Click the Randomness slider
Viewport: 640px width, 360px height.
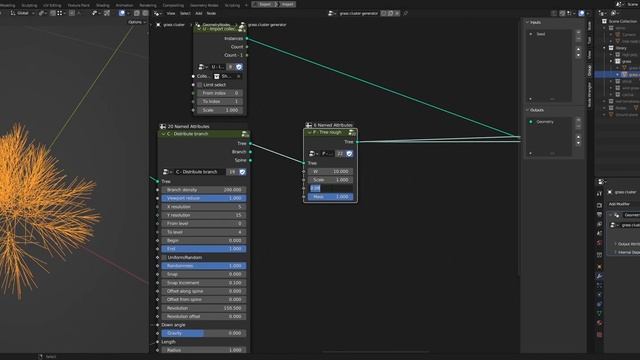click(204, 266)
